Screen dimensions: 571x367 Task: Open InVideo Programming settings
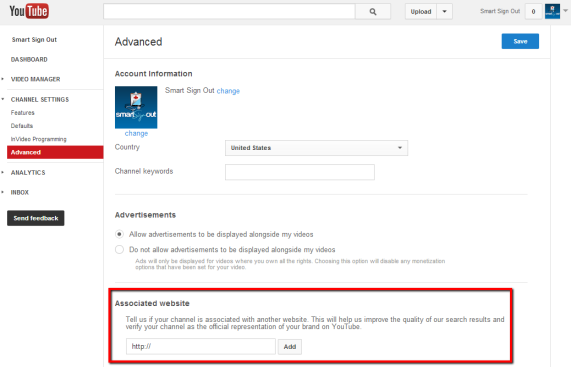click(x=39, y=139)
